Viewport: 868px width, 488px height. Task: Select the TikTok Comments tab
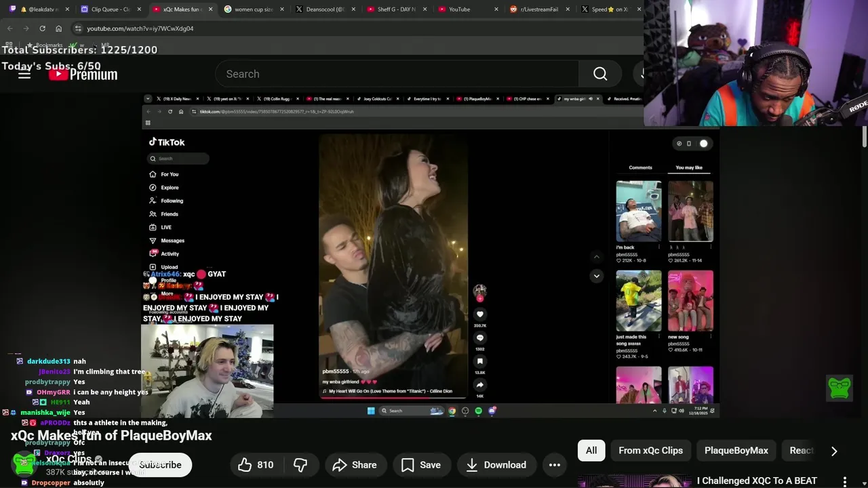640,167
